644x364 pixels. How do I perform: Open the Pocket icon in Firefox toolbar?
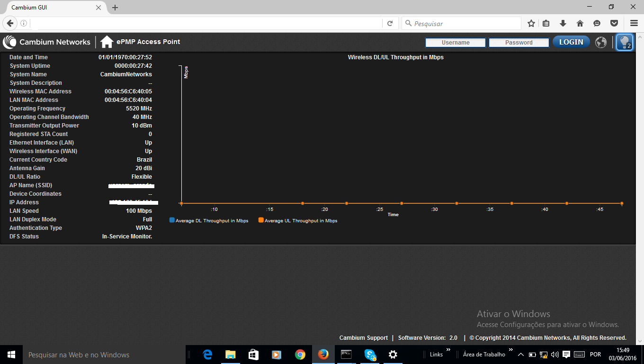tap(614, 23)
